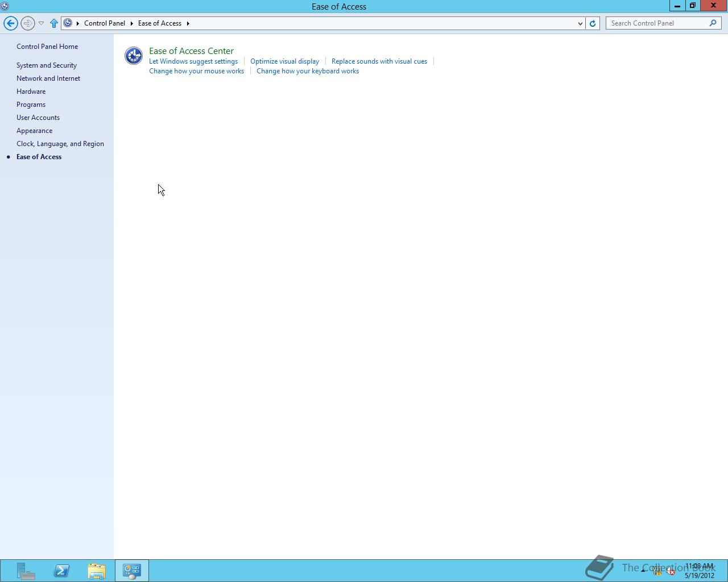This screenshot has width=728, height=582.
Task: Open the recent locations dropdown arrow
Action: click(41, 23)
